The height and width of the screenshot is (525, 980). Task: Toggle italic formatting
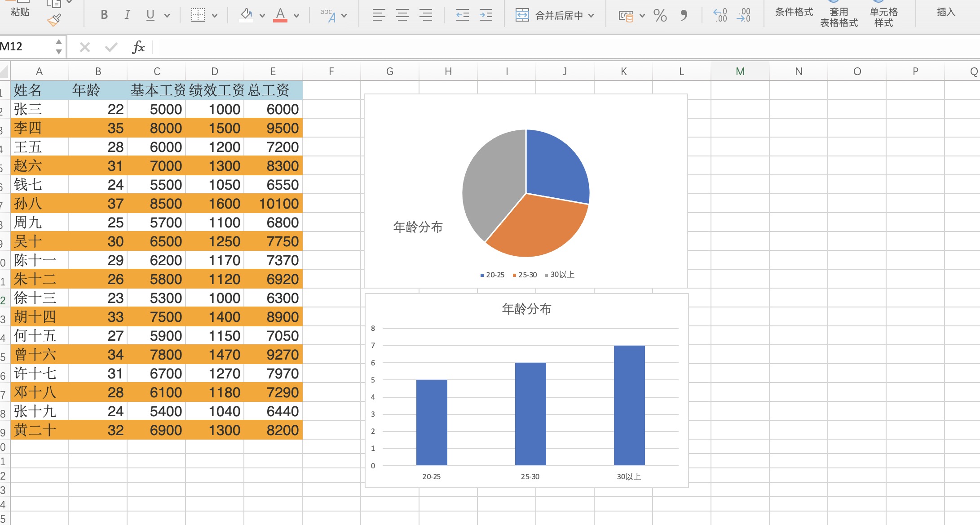(128, 15)
